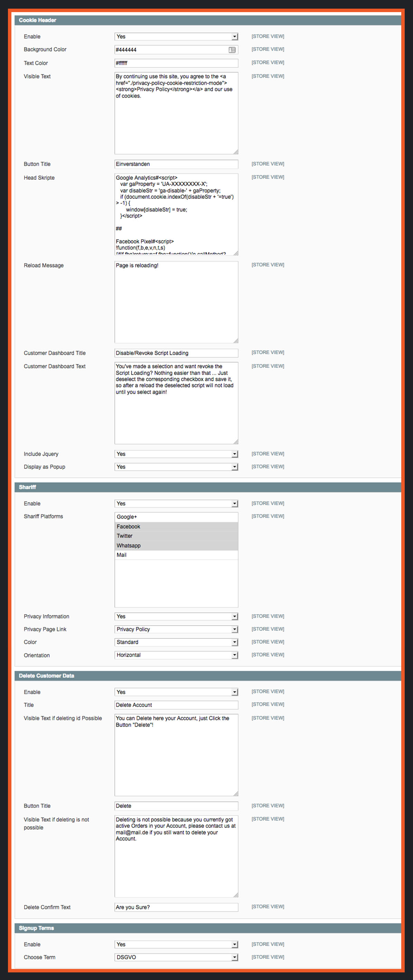Click into the Reload Message textarea
This screenshot has width=413, height=980.
(x=176, y=302)
